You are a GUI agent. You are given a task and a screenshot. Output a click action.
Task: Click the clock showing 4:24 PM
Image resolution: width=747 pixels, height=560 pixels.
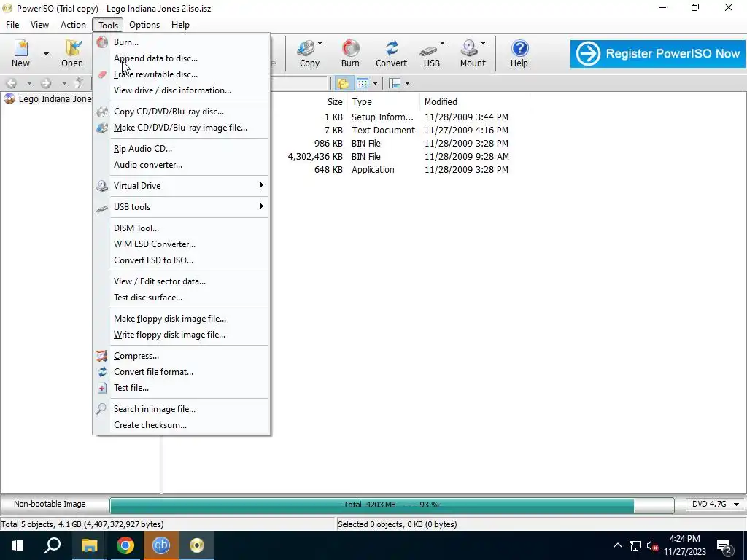click(684, 539)
